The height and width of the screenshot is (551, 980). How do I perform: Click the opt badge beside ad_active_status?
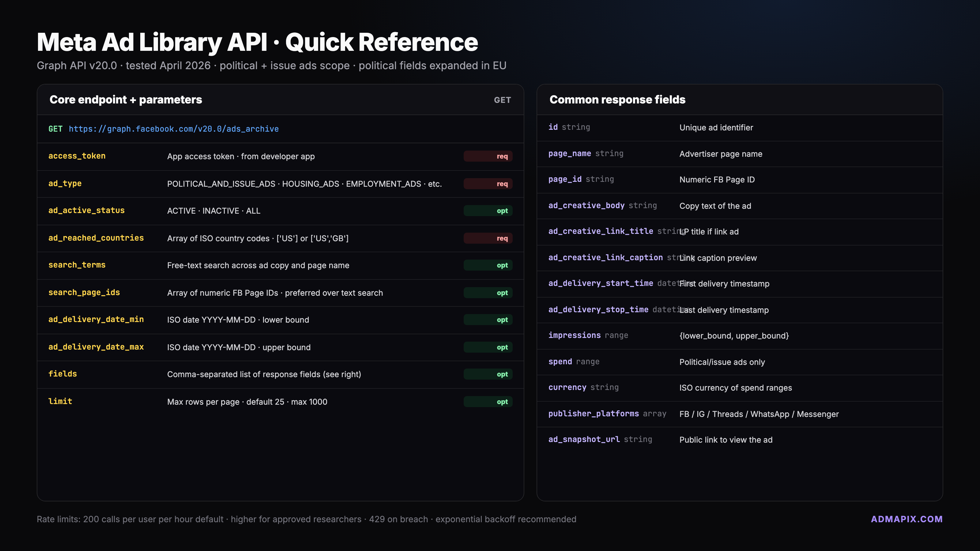[x=488, y=211]
